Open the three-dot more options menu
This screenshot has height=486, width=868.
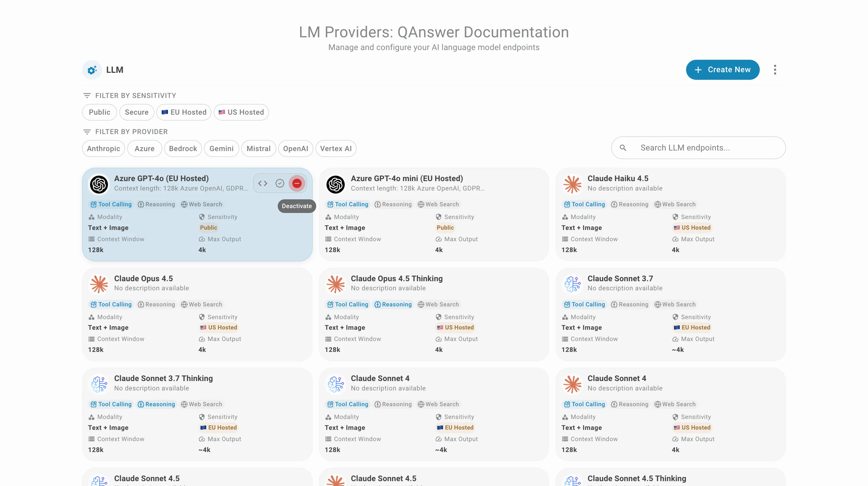point(775,70)
